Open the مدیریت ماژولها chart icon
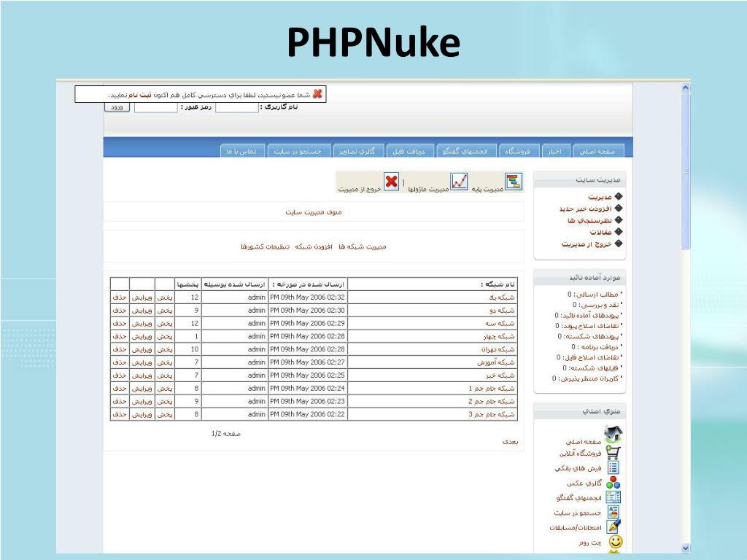This screenshot has width=747, height=560. (460, 182)
